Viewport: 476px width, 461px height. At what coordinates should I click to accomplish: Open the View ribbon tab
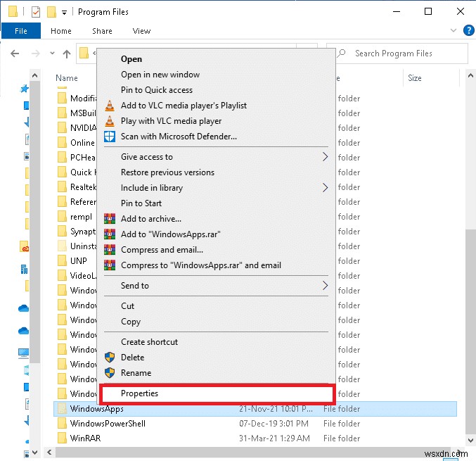tap(141, 31)
